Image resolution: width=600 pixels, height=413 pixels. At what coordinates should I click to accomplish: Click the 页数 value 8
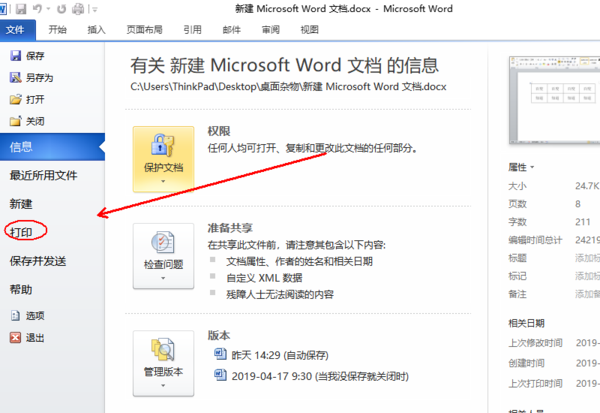577,204
